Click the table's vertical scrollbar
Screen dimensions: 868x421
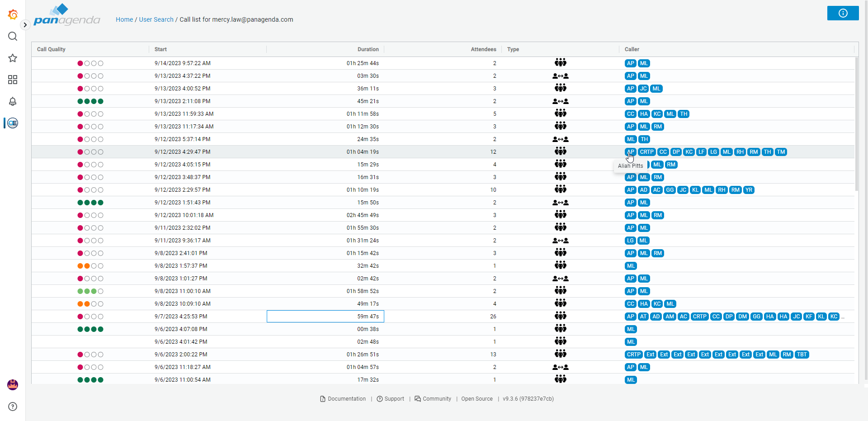click(856, 124)
